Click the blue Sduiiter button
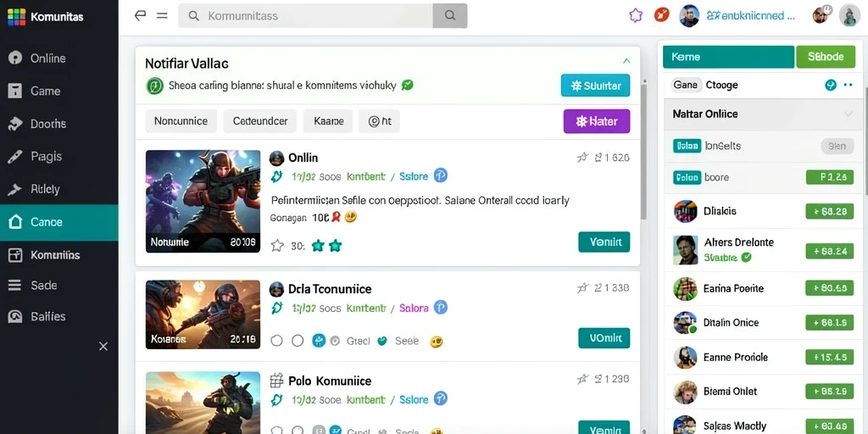Viewport: 868px width, 434px height. coord(595,86)
